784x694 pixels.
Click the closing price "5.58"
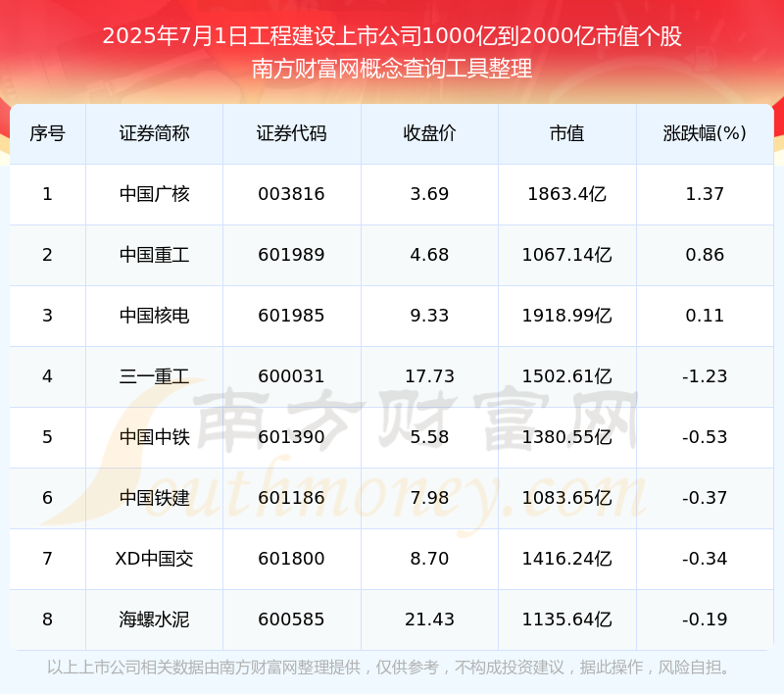point(429,437)
